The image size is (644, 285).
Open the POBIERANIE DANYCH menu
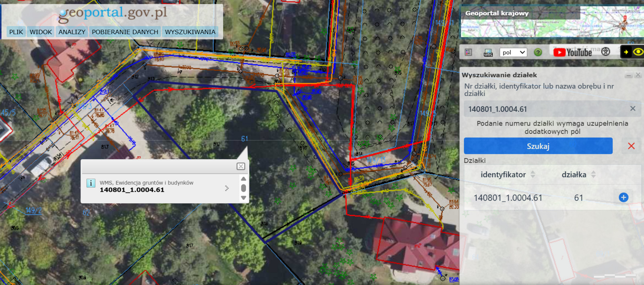(x=125, y=32)
